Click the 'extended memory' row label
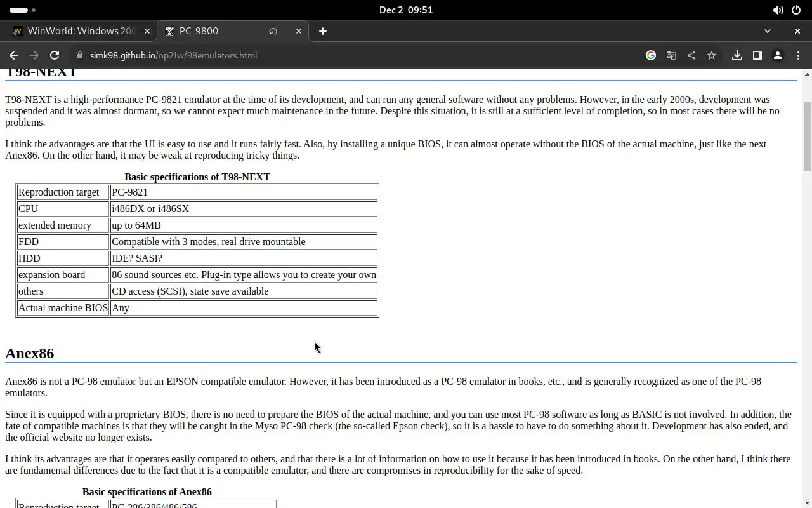This screenshot has height=508, width=812. (x=63, y=225)
